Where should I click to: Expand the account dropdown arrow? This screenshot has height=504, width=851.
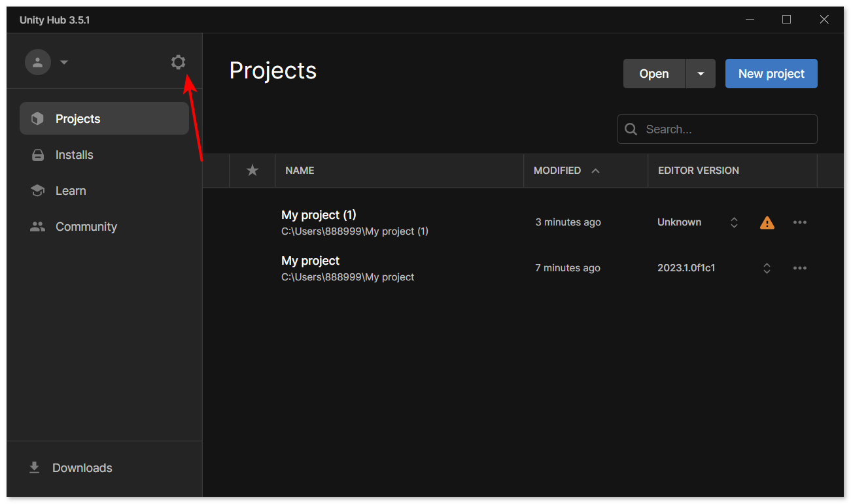64,63
